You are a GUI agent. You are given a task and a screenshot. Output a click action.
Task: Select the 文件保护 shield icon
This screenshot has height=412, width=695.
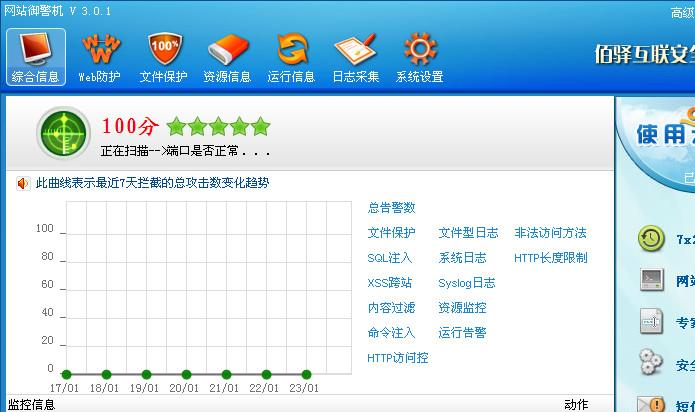click(163, 57)
